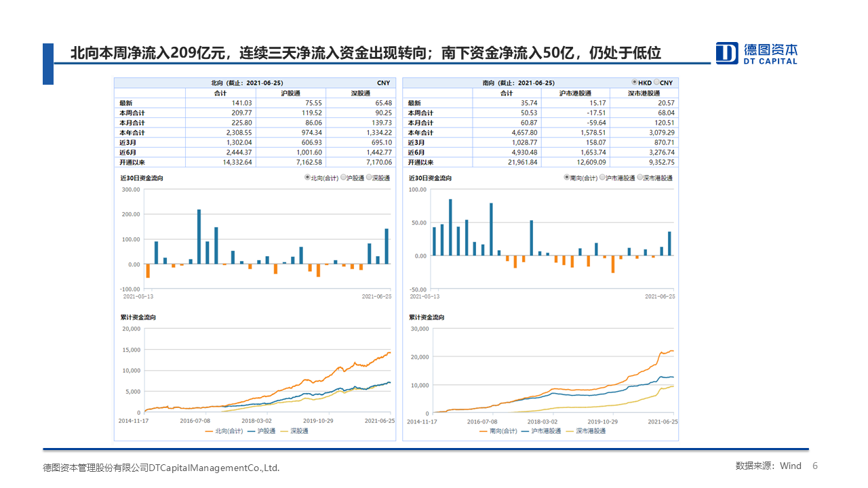The height and width of the screenshot is (488, 868).
Task: Click the slide title about 北向本周净流入209亿元
Action: click(366, 53)
